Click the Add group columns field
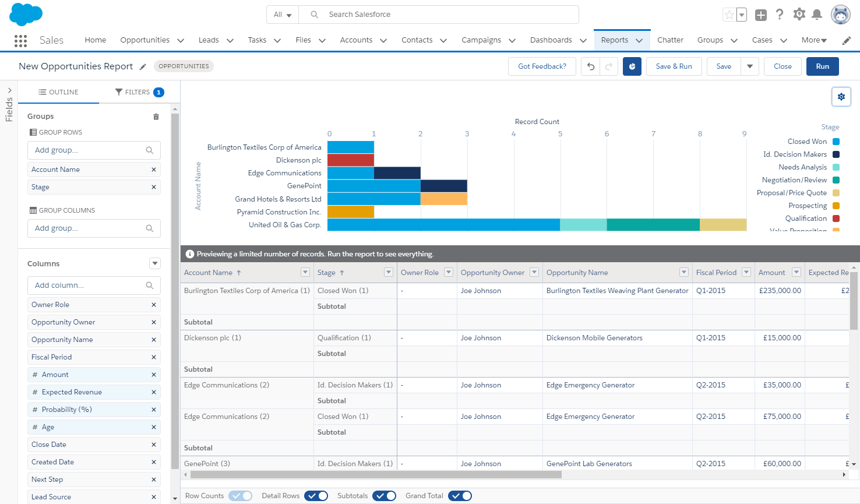 click(x=94, y=228)
